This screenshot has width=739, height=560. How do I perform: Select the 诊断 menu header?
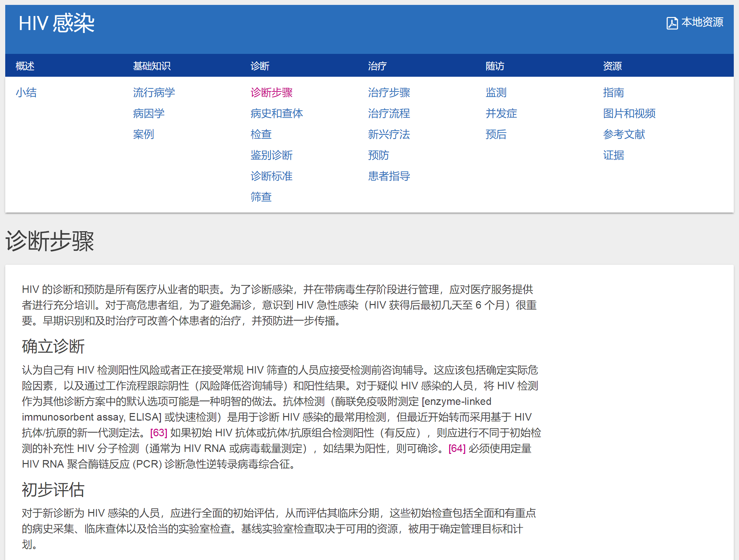[259, 66]
